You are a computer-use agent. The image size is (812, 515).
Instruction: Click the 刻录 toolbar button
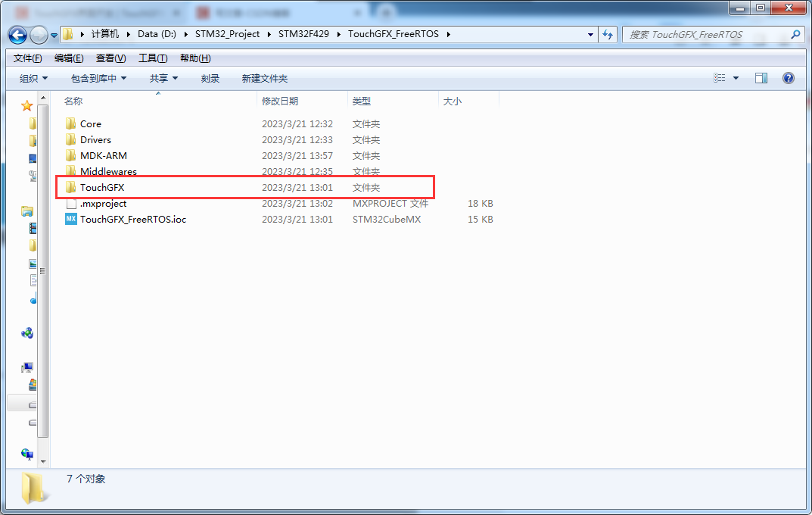click(x=210, y=78)
